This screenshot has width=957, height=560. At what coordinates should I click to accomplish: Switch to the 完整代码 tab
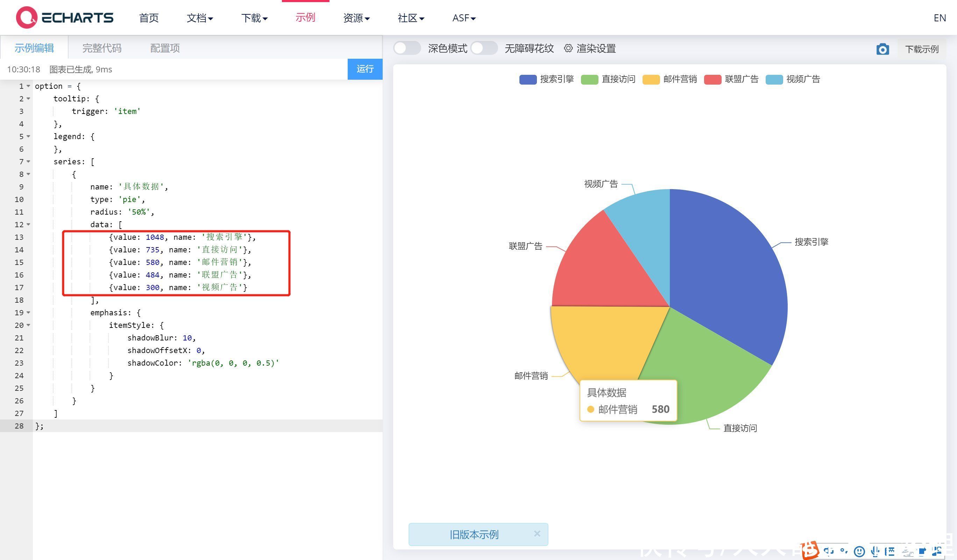(102, 48)
